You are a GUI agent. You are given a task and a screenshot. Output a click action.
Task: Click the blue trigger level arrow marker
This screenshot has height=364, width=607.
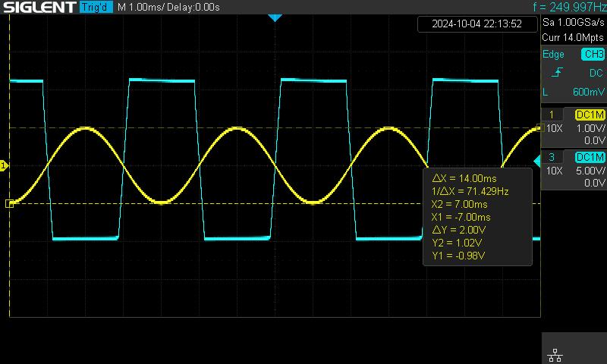tap(537, 159)
